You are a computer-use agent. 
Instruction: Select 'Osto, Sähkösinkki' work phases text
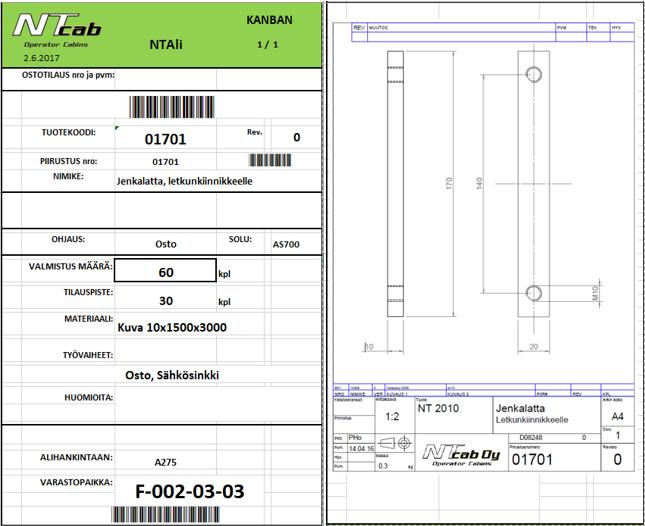coord(172,375)
